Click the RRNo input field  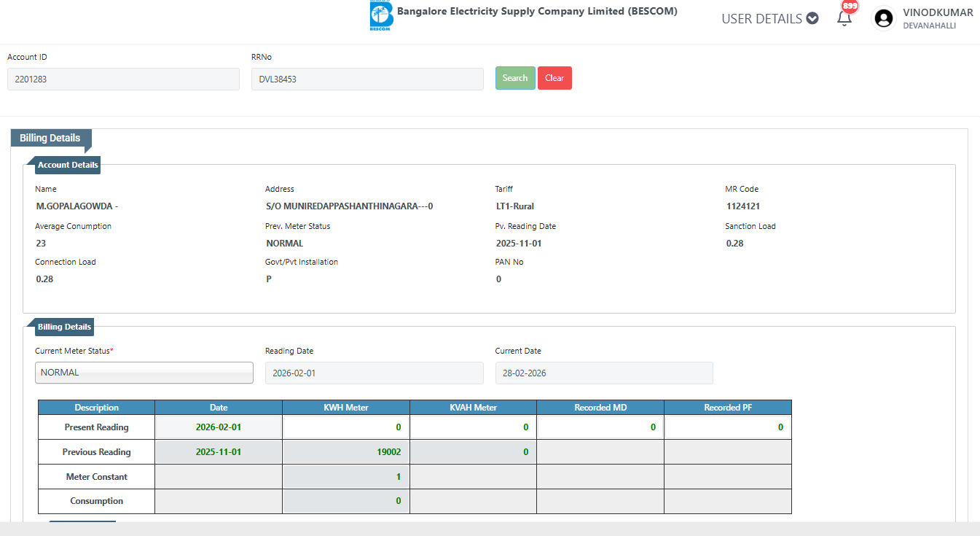pos(367,79)
